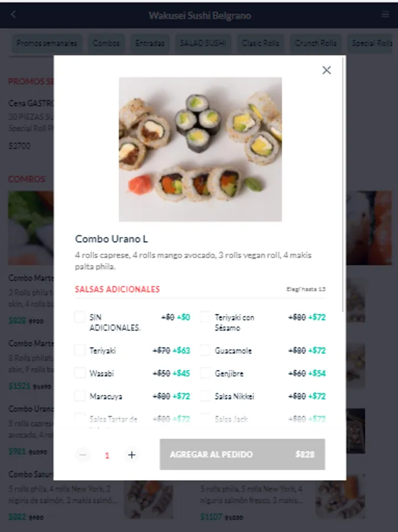Enable the Maracuya sauce option

(80, 396)
